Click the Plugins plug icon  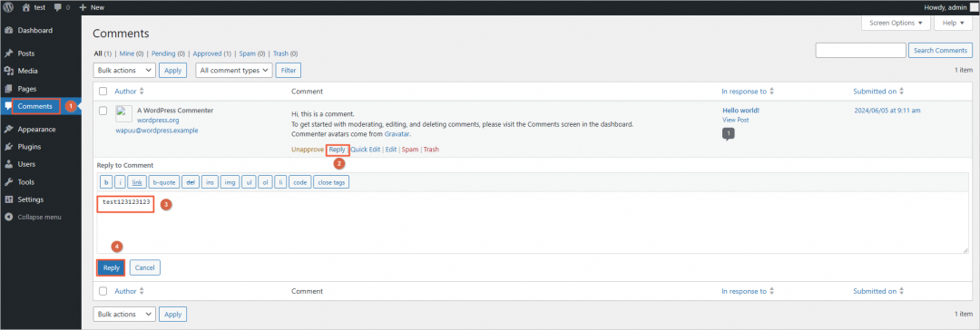(x=9, y=147)
